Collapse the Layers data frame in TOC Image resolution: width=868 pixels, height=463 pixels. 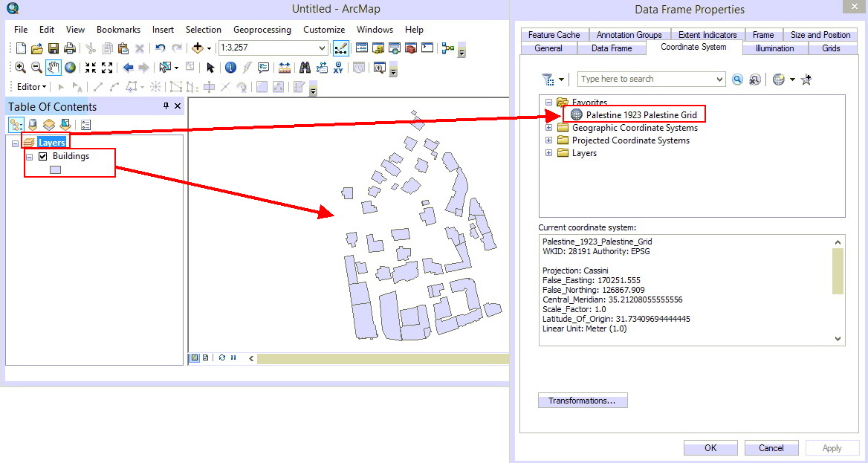(16, 143)
